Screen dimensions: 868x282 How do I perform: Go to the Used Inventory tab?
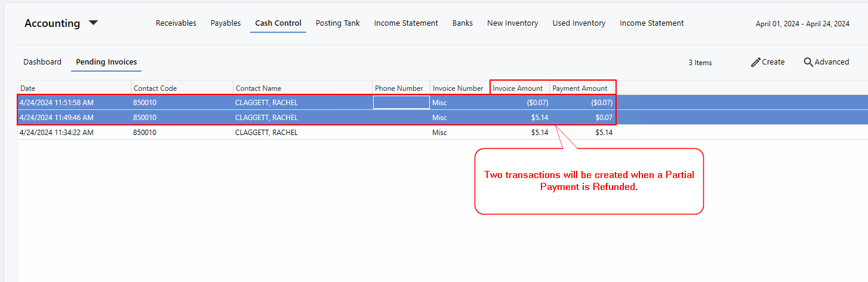[579, 23]
